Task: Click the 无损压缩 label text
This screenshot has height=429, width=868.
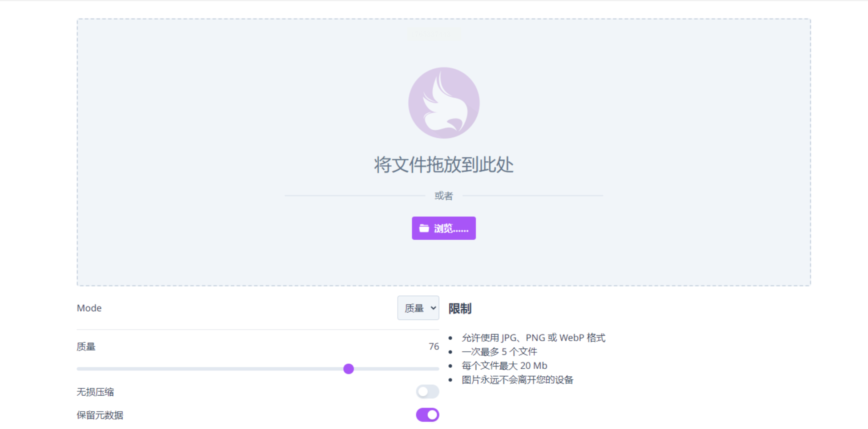Action: (95, 392)
